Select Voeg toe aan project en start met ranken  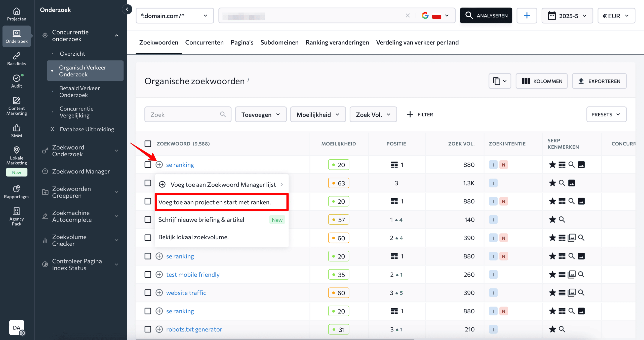(222, 202)
